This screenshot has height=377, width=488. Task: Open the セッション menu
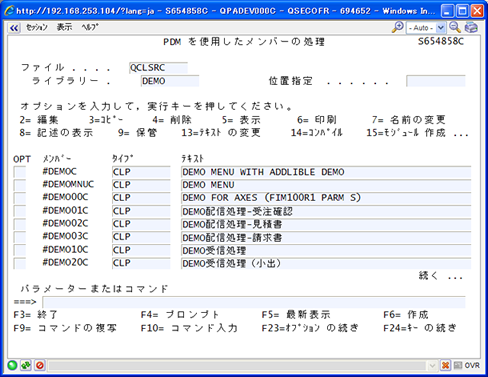point(37,28)
